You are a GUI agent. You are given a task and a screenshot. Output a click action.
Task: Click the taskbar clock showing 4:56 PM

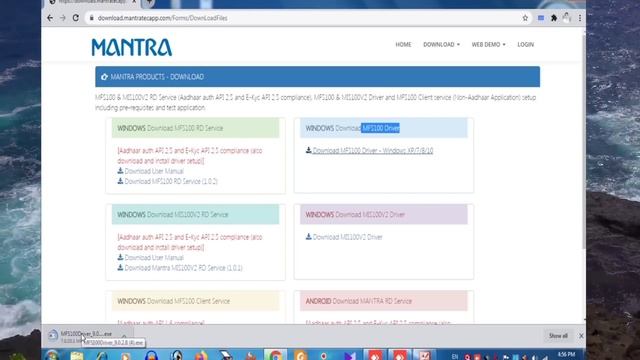567,355
